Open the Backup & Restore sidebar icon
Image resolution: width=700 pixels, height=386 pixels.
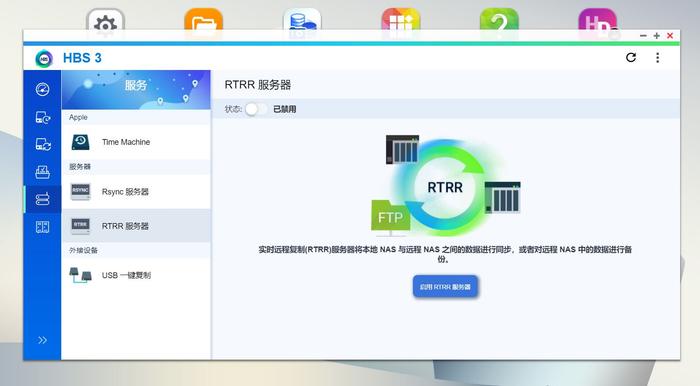tap(42, 117)
